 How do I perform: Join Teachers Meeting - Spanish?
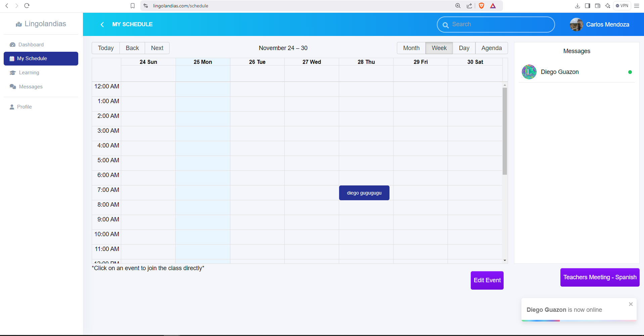(x=600, y=277)
